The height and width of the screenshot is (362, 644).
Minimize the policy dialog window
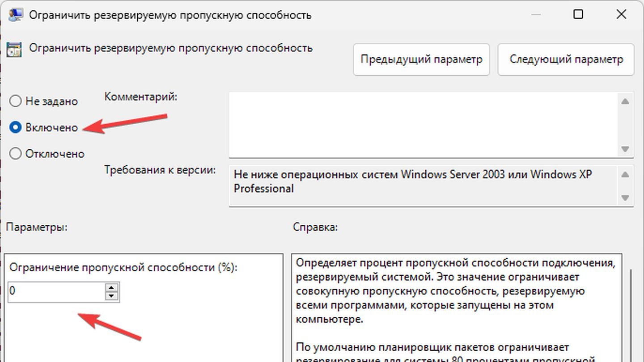tap(536, 14)
